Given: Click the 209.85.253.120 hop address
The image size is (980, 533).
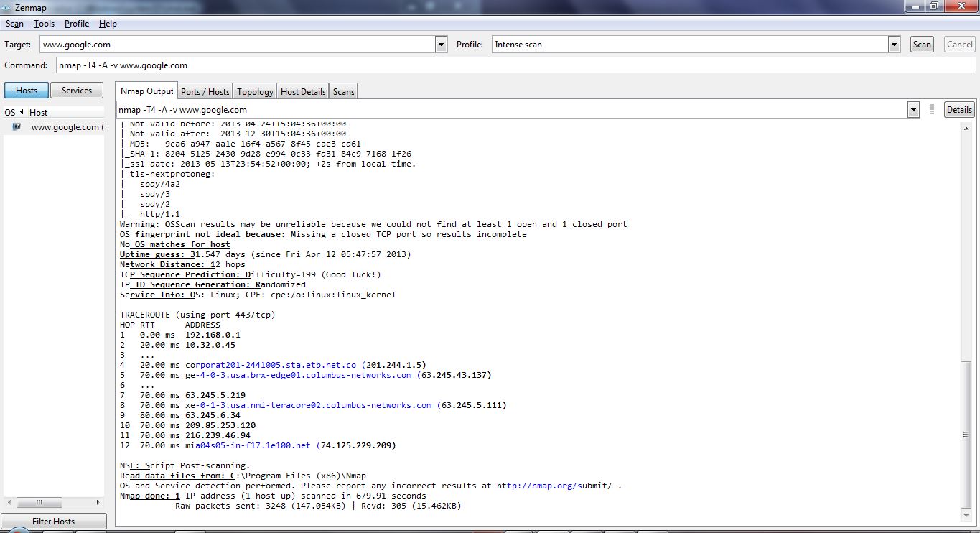Looking at the screenshot, I should (x=220, y=425).
